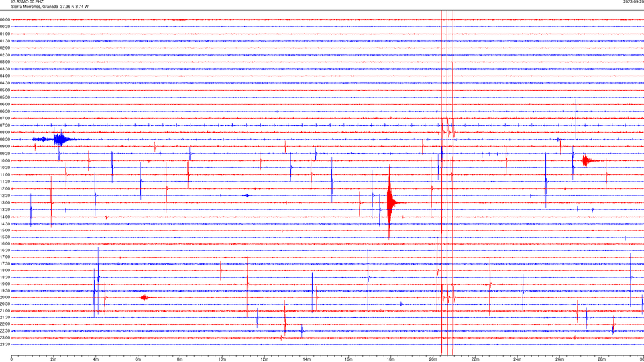644x362 pixels.
Task: Select the 20:00 trace time label
Action: [x=5, y=297]
